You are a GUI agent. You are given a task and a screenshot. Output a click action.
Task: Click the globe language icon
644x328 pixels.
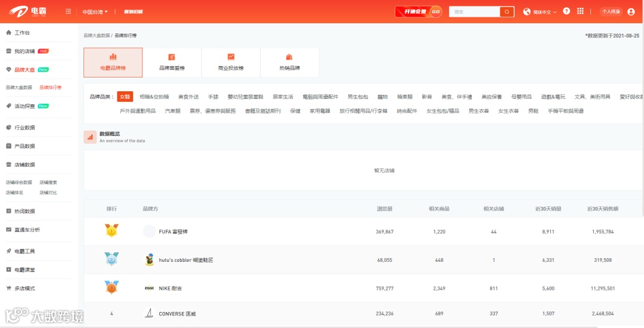tap(527, 11)
